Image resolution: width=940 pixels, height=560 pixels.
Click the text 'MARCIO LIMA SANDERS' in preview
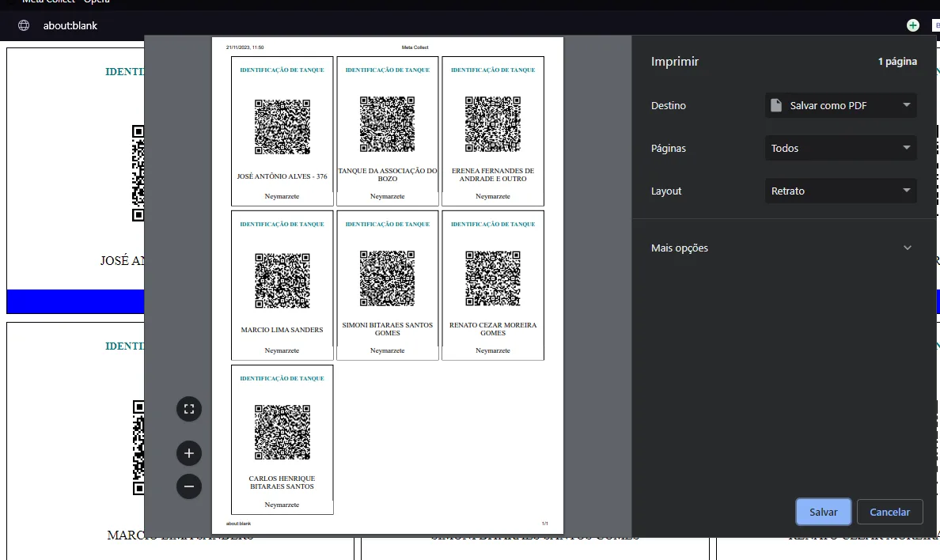(x=282, y=330)
